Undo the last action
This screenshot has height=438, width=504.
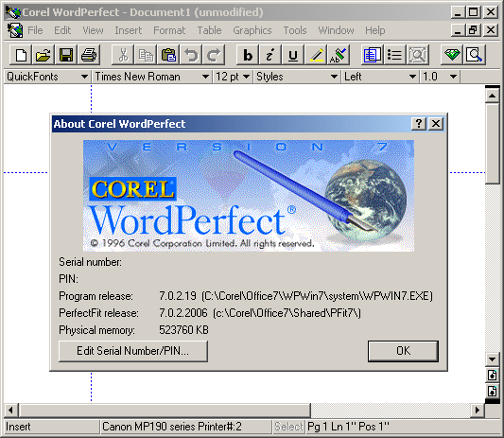tap(191, 55)
